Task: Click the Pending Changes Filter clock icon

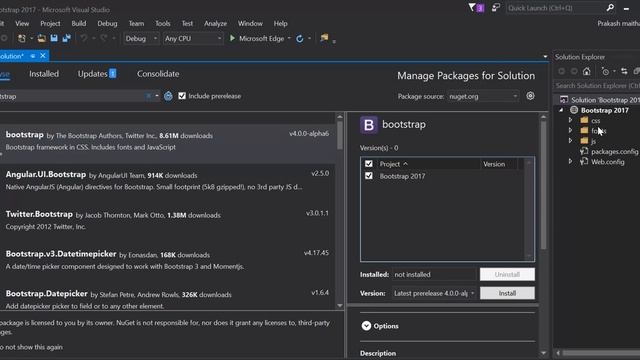Action: click(x=605, y=71)
